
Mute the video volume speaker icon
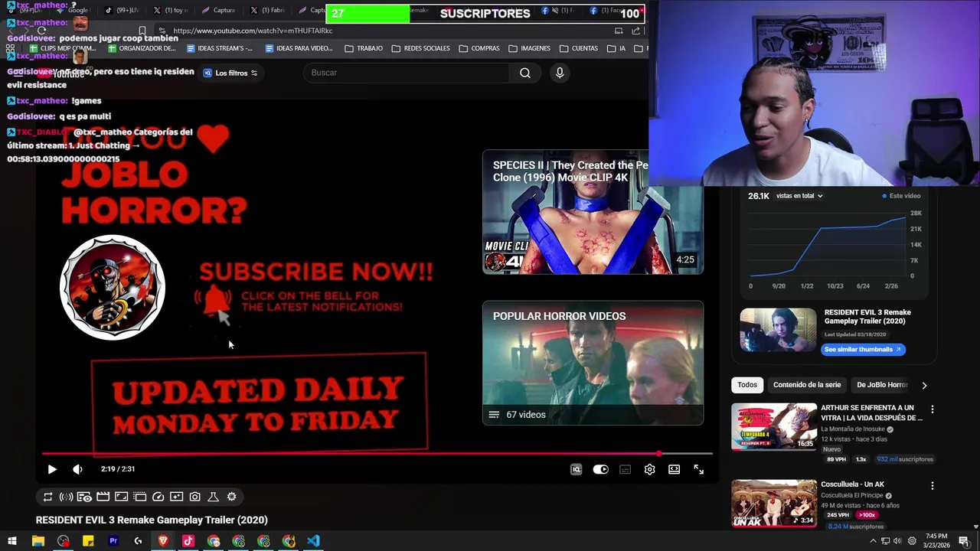[x=77, y=469]
